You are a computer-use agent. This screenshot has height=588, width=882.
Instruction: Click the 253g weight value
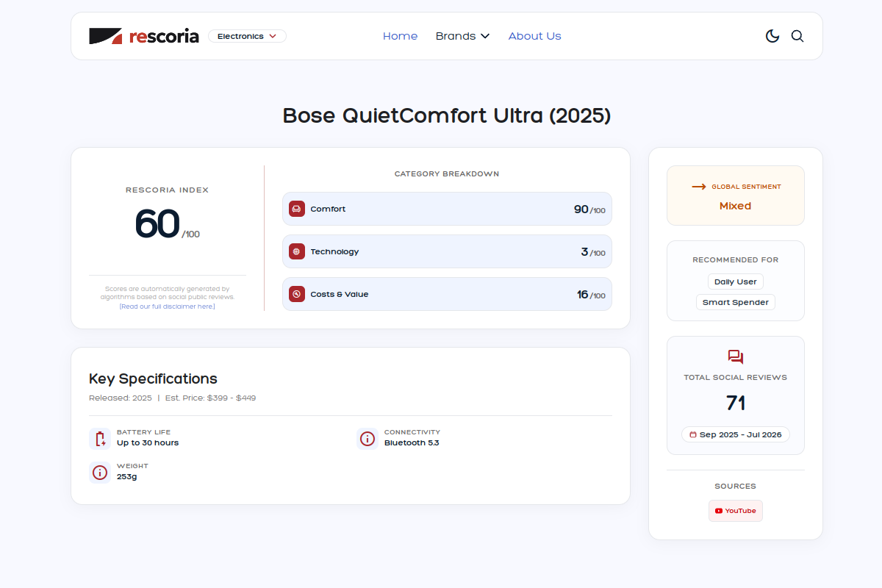127,476
